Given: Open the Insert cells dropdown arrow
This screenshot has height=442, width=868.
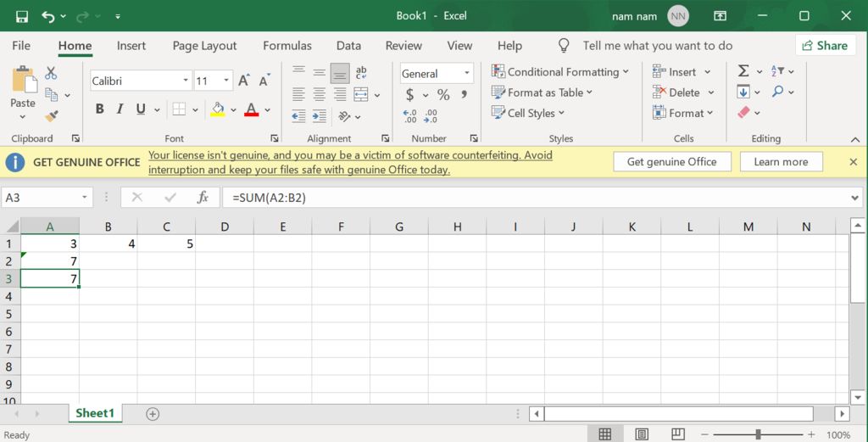Looking at the screenshot, I should coord(708,72).
